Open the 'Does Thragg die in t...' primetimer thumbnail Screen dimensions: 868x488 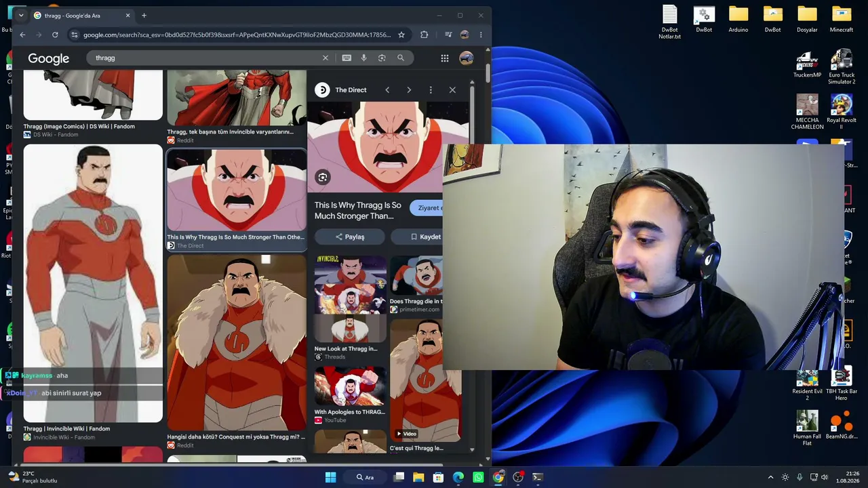416,276
